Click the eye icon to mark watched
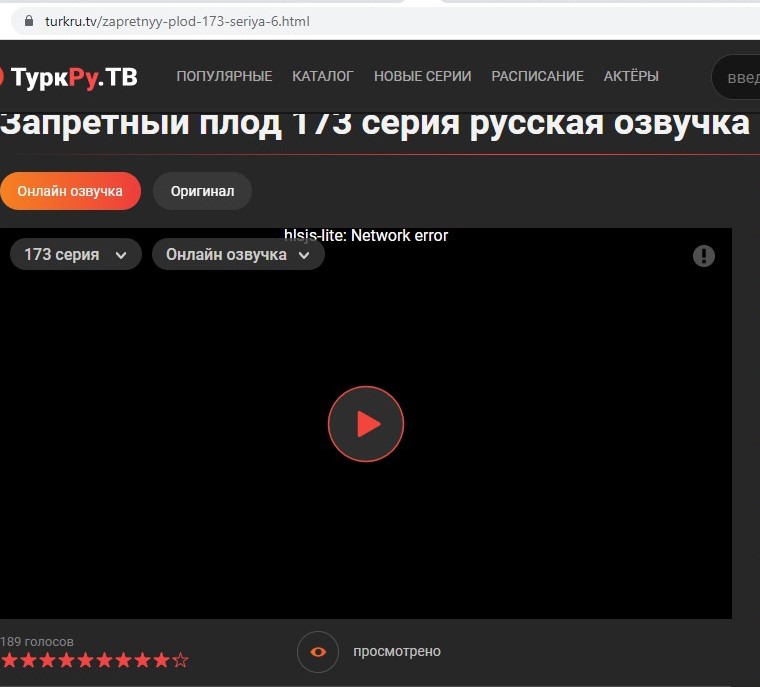Image resolution: width=760 pixels, height=687 pixels. tap(318, 652)
